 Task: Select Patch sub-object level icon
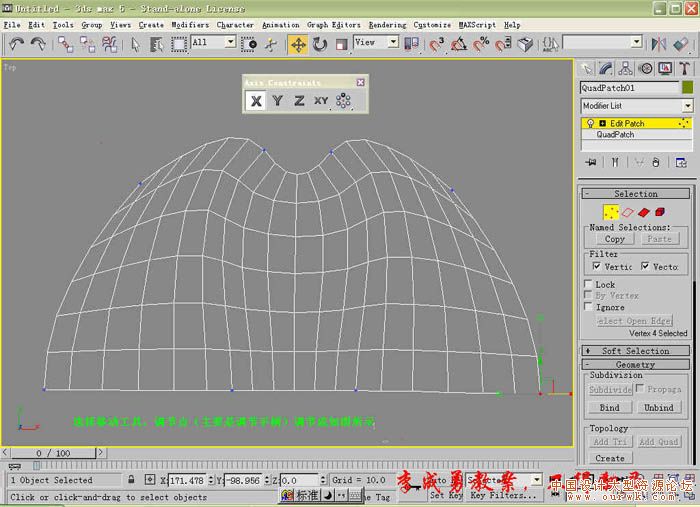pyautogui.click(x=644, y=212)
